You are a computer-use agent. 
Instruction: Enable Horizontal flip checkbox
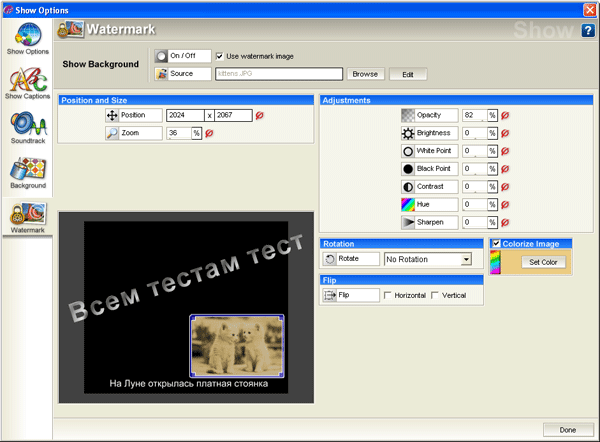pos(388,295)
